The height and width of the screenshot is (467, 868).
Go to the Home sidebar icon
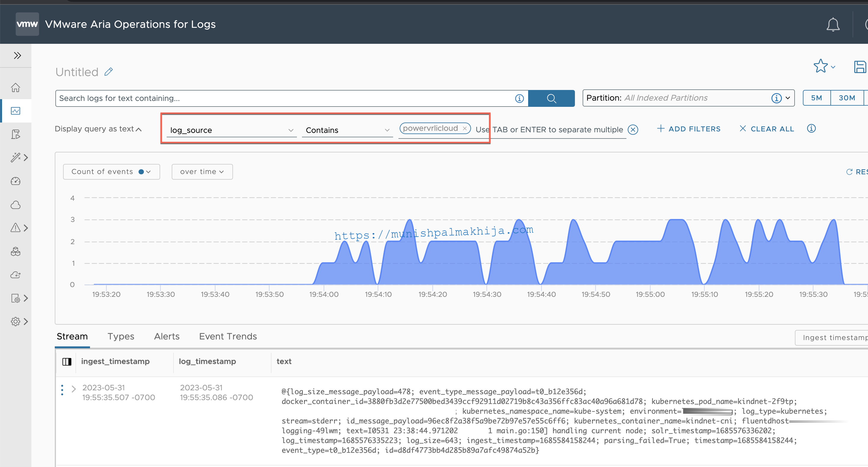point(15,87)
